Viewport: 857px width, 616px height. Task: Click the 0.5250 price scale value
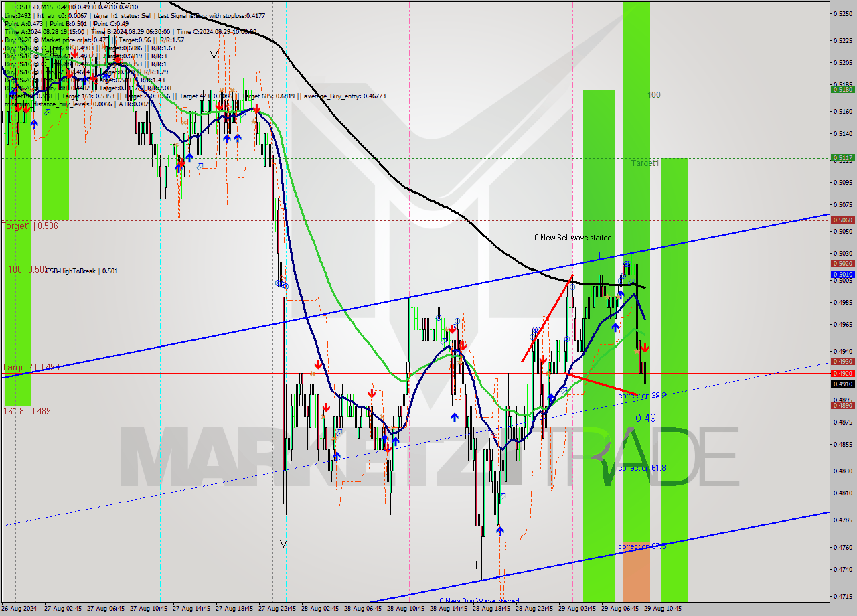842,13
